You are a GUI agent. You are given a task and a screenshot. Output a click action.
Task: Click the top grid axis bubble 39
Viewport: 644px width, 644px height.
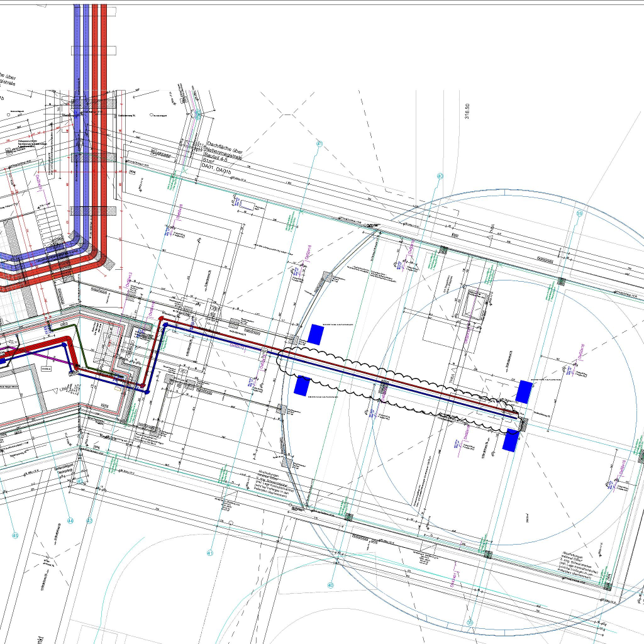click(x=579, y=214)
